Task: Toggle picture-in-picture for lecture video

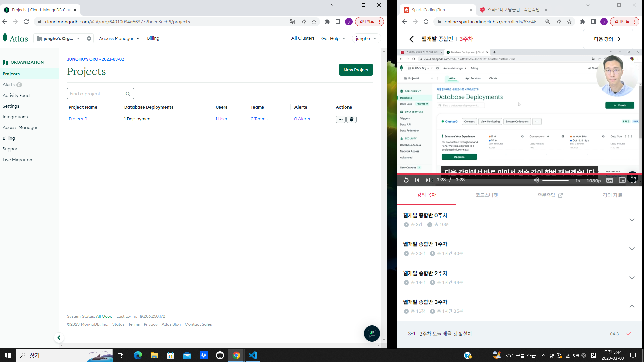Action: click(x=622, y=180)
